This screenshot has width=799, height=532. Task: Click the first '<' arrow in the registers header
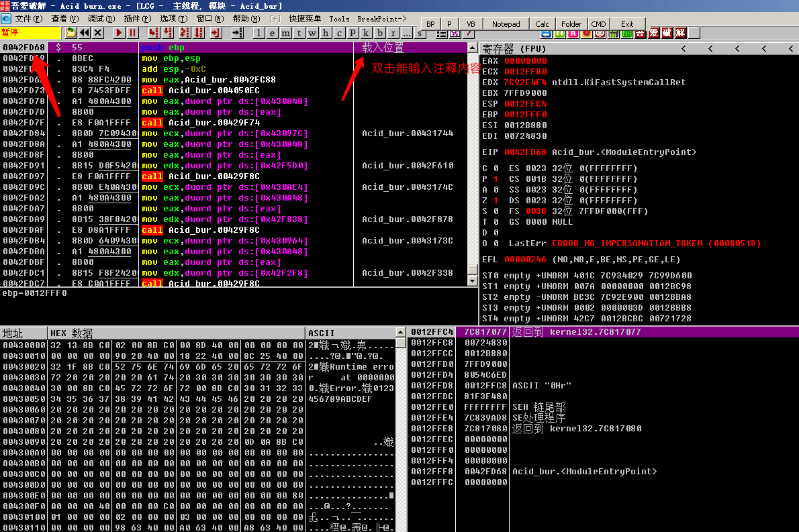pos(684,49)
